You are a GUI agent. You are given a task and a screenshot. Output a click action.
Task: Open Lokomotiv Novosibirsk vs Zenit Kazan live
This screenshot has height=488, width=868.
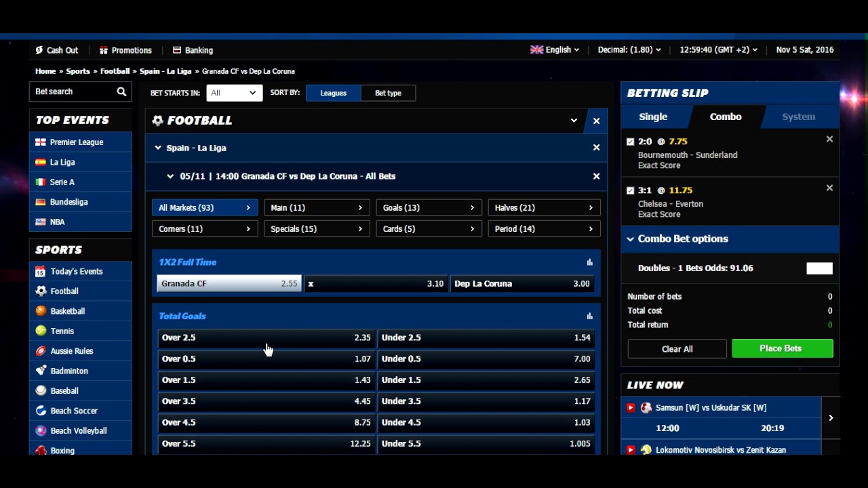(x=721, y=449)
